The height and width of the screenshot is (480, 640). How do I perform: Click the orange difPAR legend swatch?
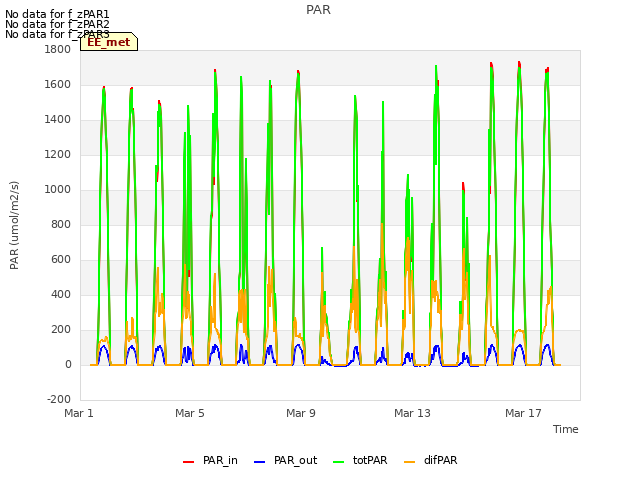pos(409,462)
